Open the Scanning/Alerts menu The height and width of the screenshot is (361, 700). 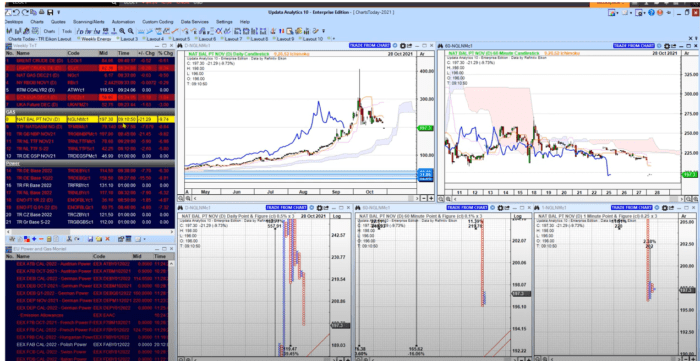click(x=88, y=22)
